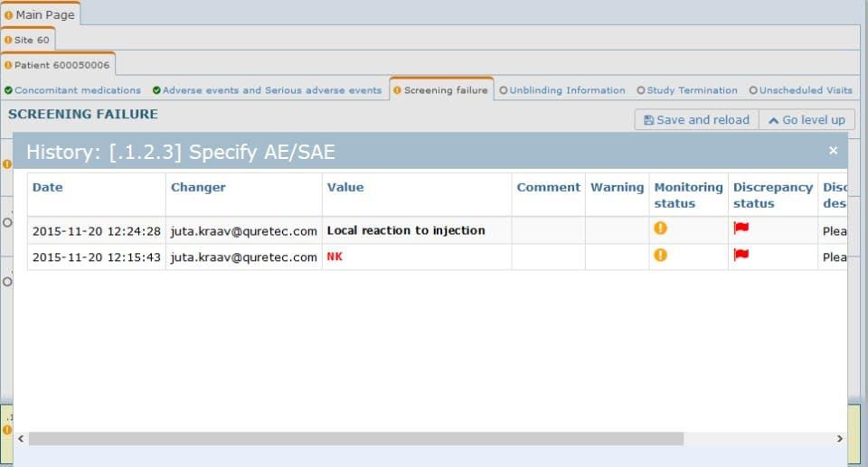Screen dimensions: 868x467
Task: Open the Concomitant medications tab
Action: tap(73, 90)
